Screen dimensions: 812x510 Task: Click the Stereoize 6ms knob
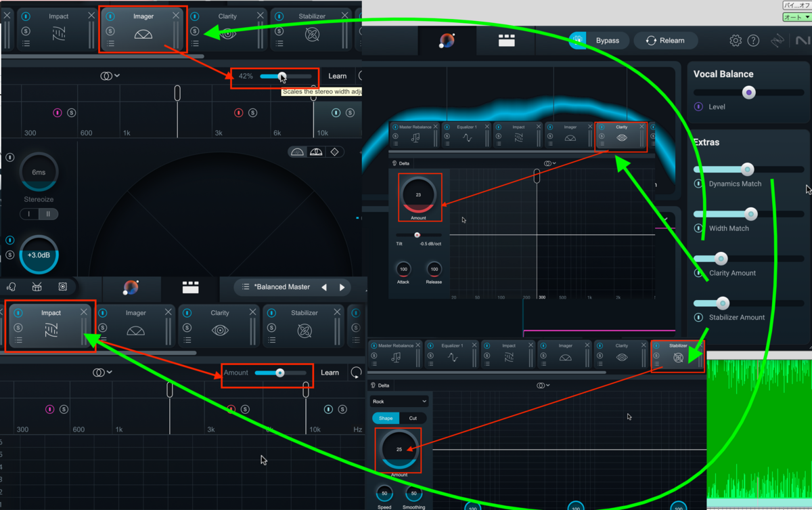point(39,172)
